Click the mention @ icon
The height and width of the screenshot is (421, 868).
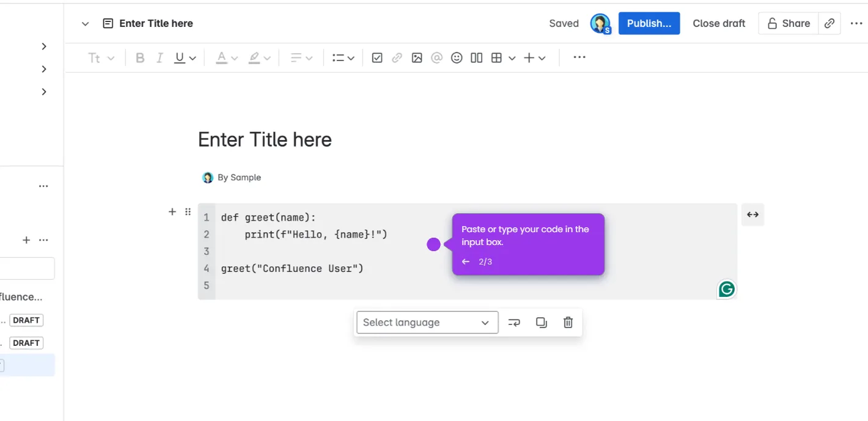pyautogui.click(x=436, y=58)
